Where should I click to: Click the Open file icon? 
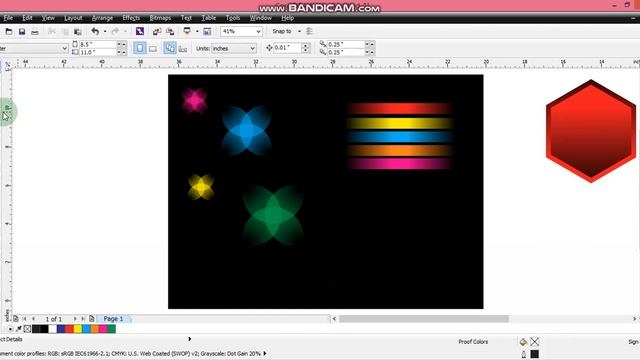pos(9,31)
